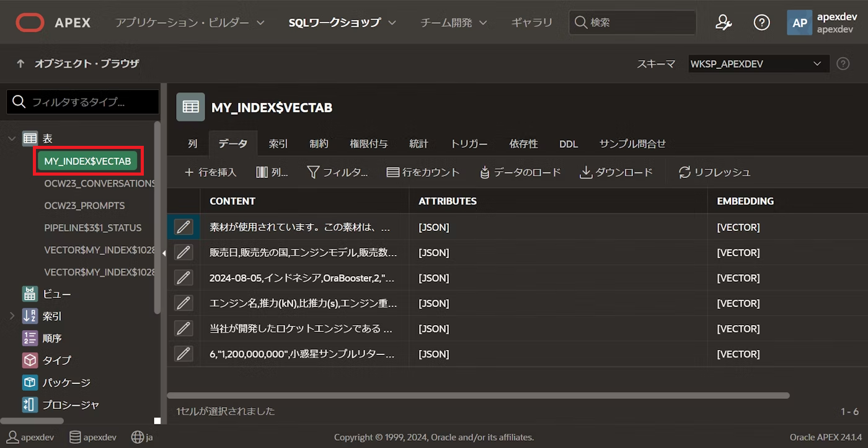Viewport: 868px width, 448px height.
Task: Click the 行を挿入 insert row button
Action: tap(211, 172)
